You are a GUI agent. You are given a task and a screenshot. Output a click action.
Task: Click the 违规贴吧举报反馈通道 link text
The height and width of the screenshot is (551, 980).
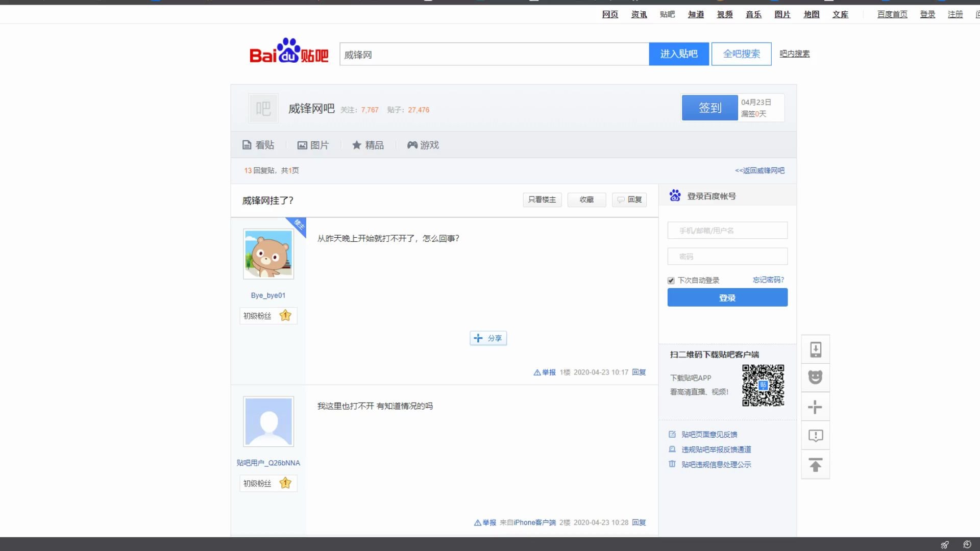716,449
